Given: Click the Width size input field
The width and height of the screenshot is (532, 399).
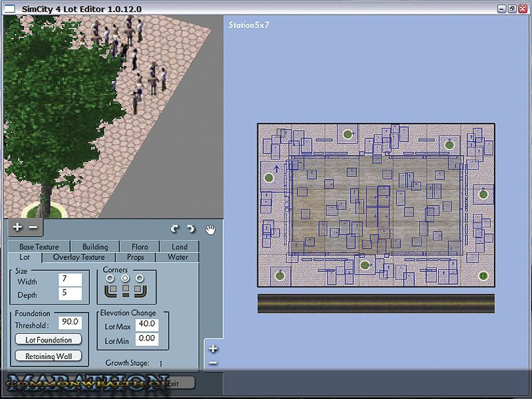Looking at the screenshot, I should (x=70, y=280).
